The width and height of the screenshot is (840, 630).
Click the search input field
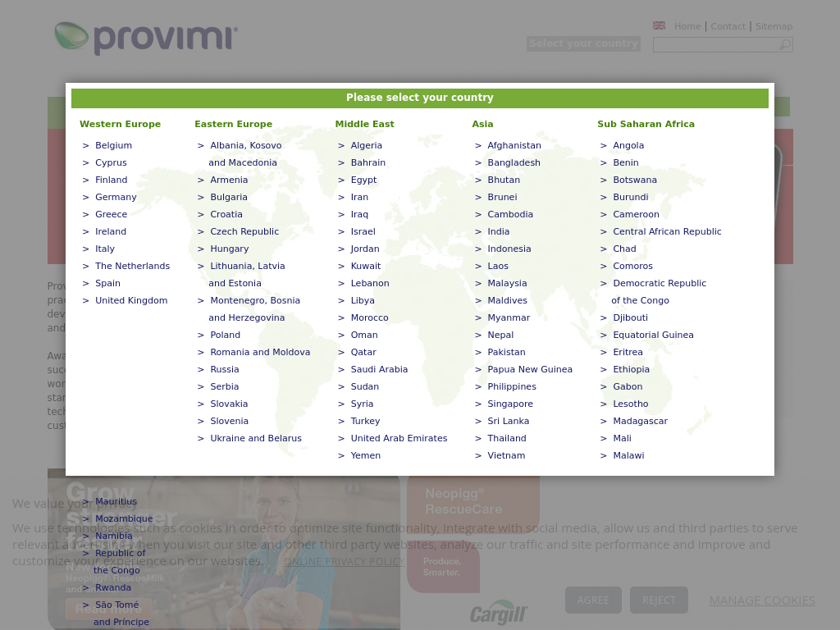point(714,45)
